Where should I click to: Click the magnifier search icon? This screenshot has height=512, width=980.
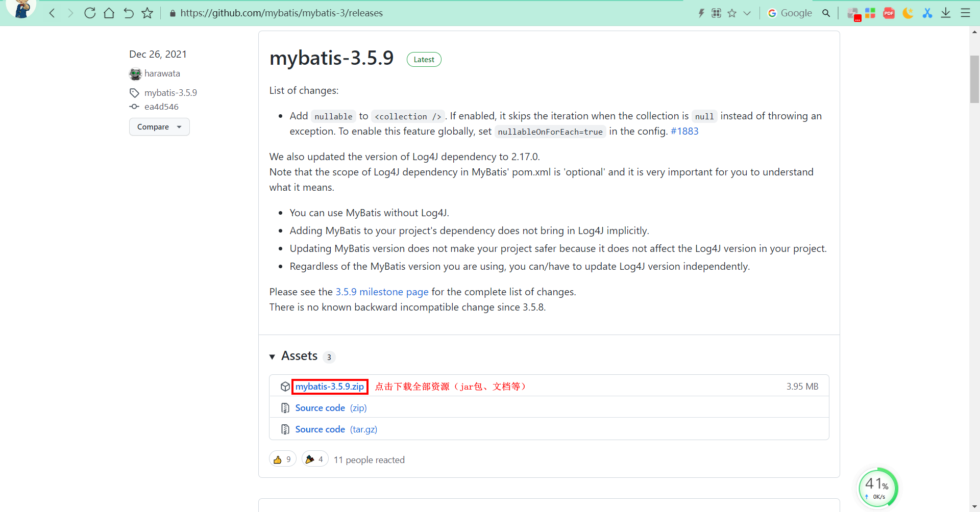(x=826, y=13)
